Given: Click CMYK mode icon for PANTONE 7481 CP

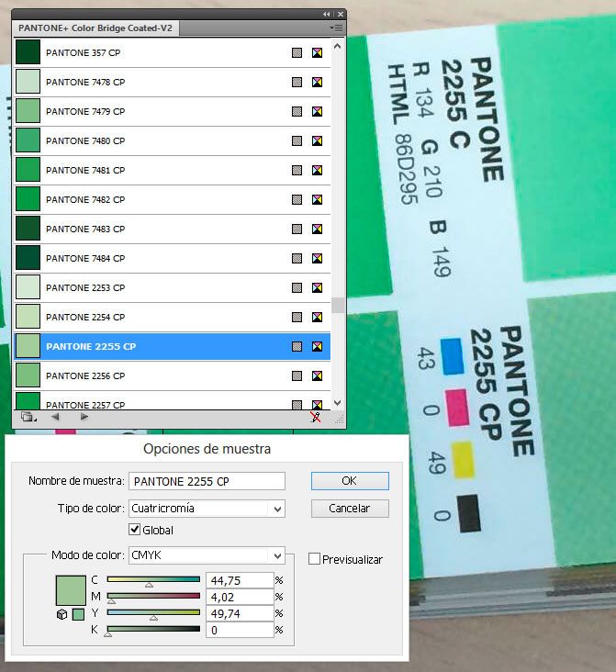Looking at the screenshot, I should tap(318, 170).
